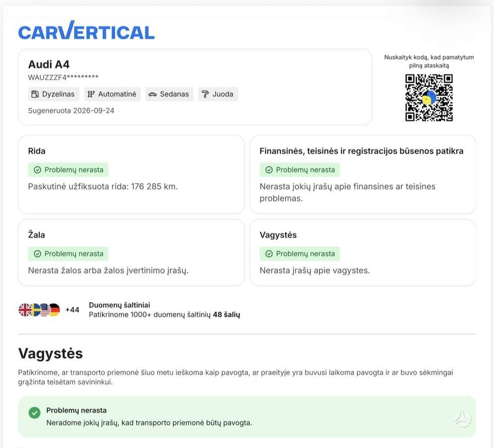Click the large Vagystės section title

coord(50,353)
